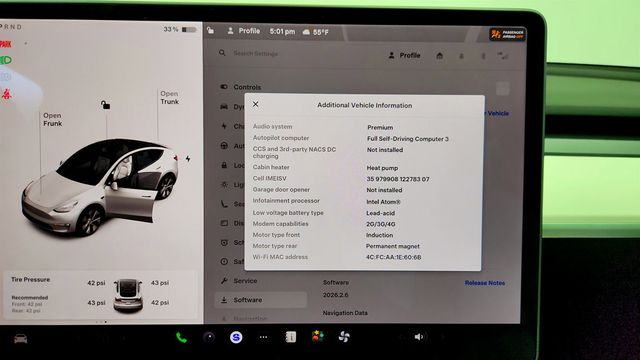Tap the Low voltage battery type value Lead-acid

click(x=380, y=213)
